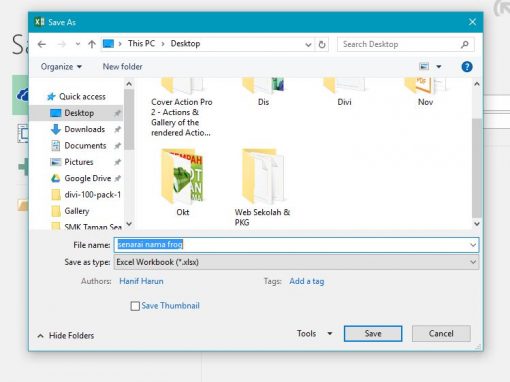
Task: Open the view options dropdown arrow
Action: click(x=439, y=67)
